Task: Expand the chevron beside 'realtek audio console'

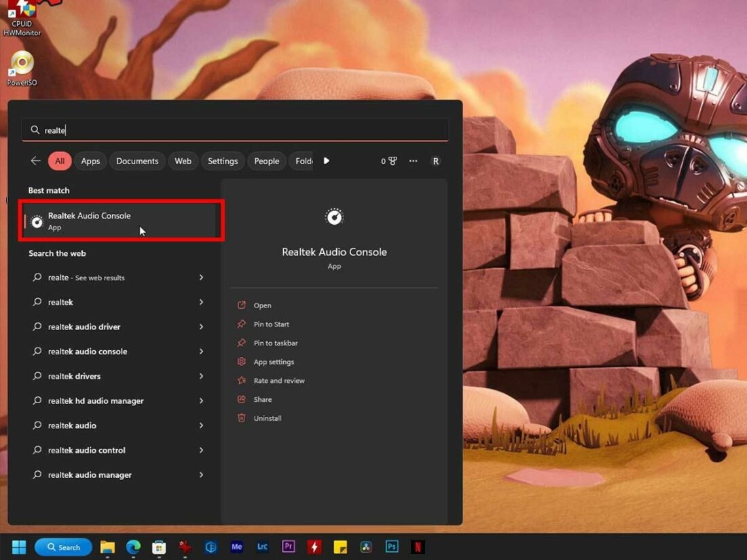Action: 202,352
